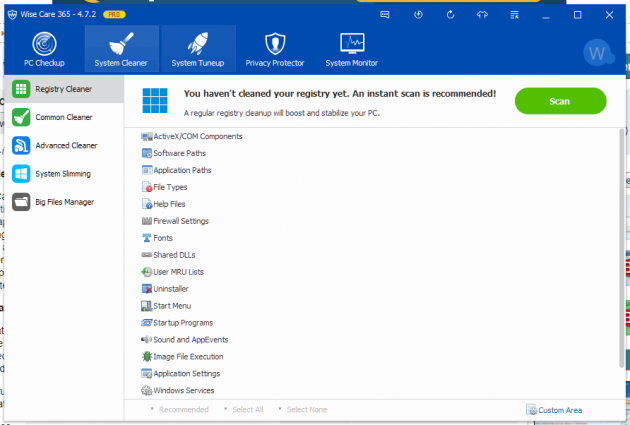Click the Registry Cleaner grid icon
Image resolution: width=630 pixels, height=425 pixels.
click(21, 89)
